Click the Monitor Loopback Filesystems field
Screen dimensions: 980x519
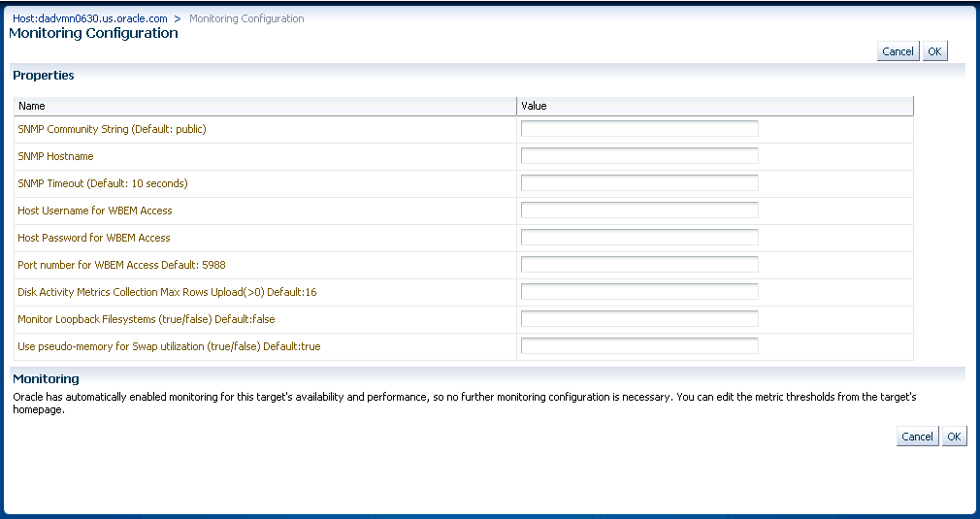pyautogui.click(x=639, y=319)
